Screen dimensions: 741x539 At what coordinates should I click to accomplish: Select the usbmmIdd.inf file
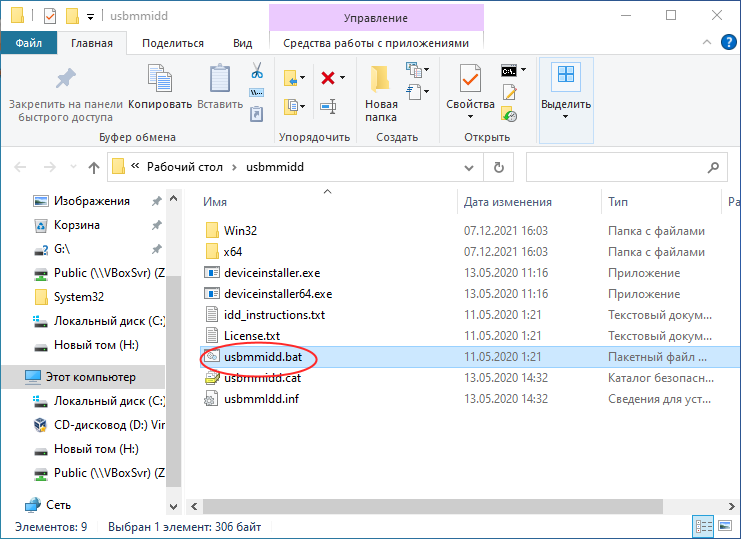coord(261,399)
